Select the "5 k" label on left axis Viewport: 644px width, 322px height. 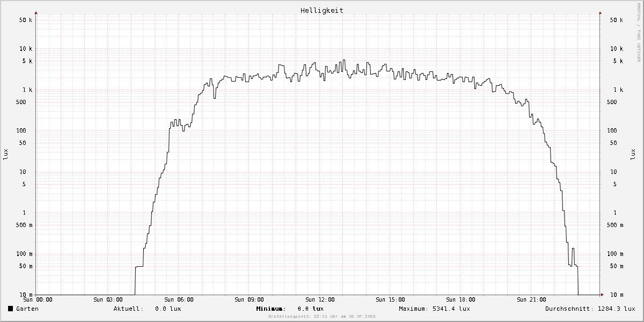(27, 61)
